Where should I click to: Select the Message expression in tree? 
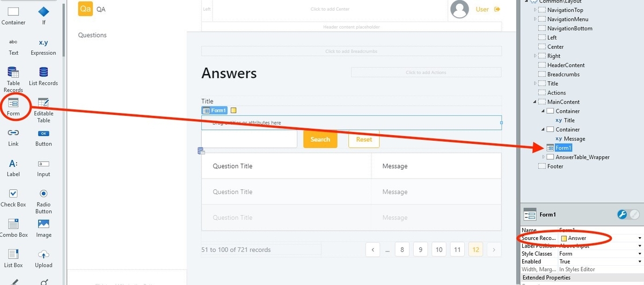click(x=574, y=138)
